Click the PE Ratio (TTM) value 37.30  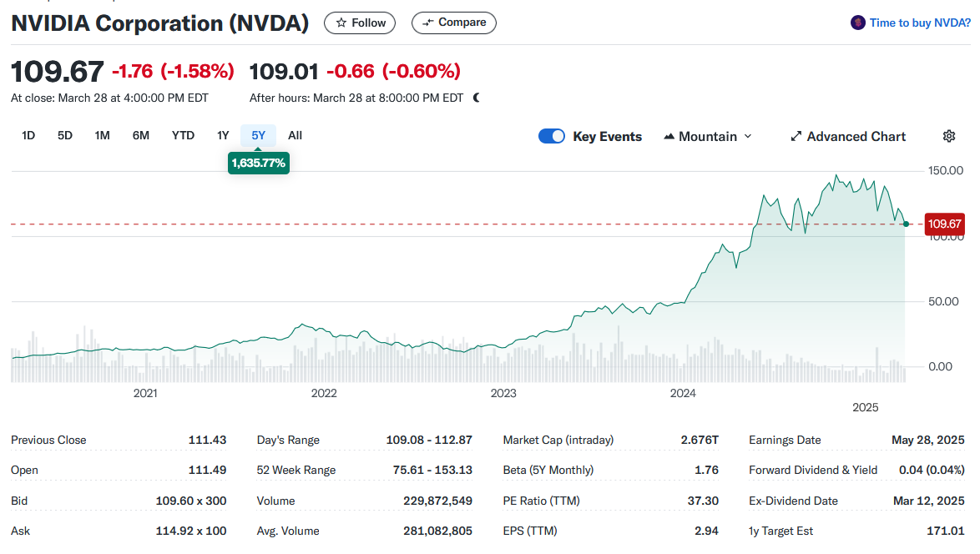click(703, 501)
